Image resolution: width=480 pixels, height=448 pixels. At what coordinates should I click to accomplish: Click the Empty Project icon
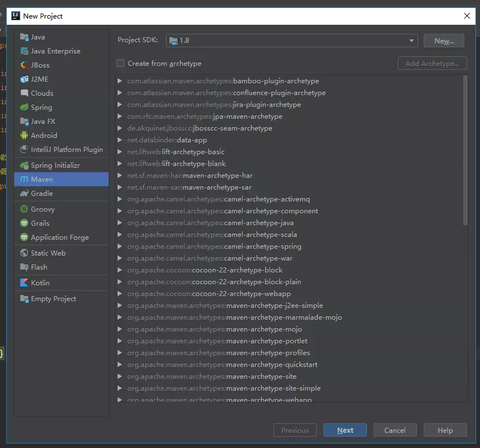pos(24,298)
